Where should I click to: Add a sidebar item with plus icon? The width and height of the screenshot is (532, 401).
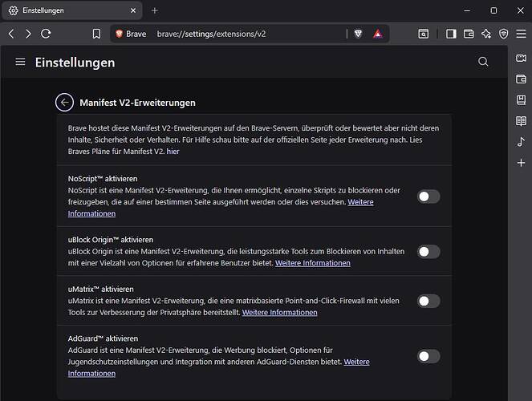[x=521, y=163]
